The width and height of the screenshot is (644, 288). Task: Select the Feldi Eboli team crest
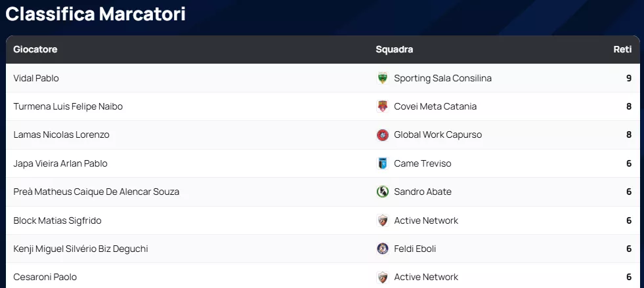tap(383, 249)
